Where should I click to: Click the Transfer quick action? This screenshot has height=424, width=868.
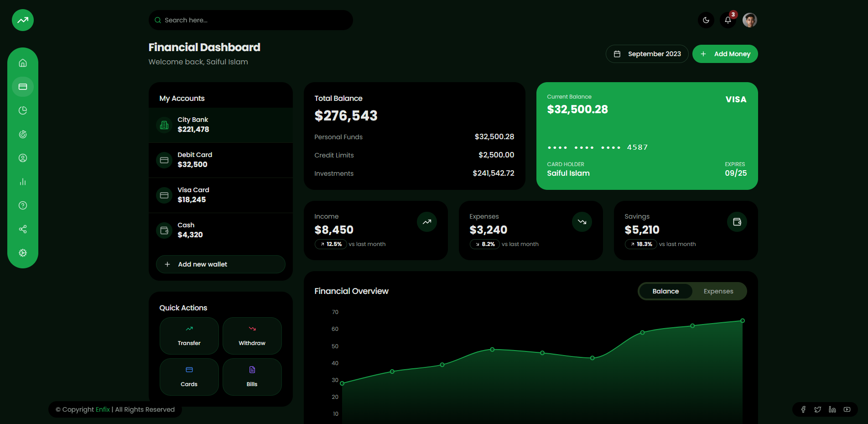pos(189,336)
